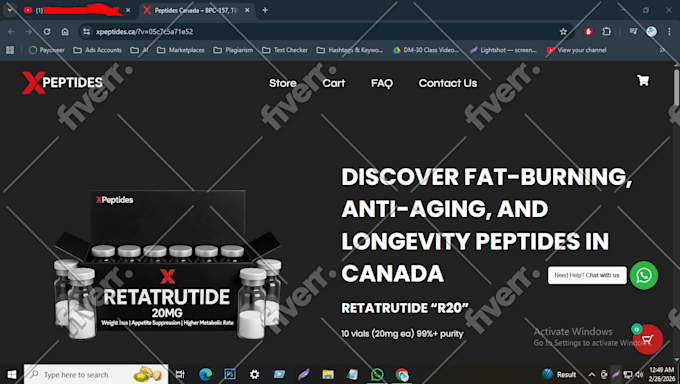
Task: Go forward to the next page
Action: pyautogui.click(x=29, y=32)
